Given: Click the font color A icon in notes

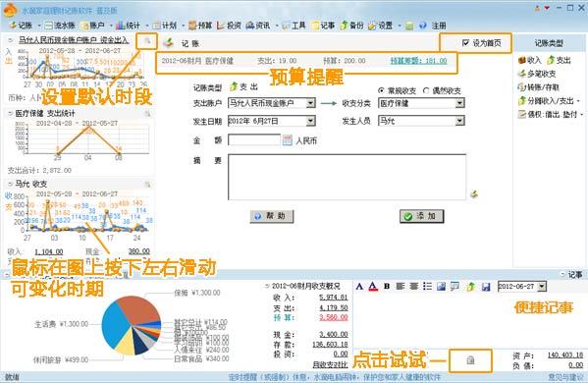Looking at the screenshot, I should pyautogui.click(x=373, y=287).
